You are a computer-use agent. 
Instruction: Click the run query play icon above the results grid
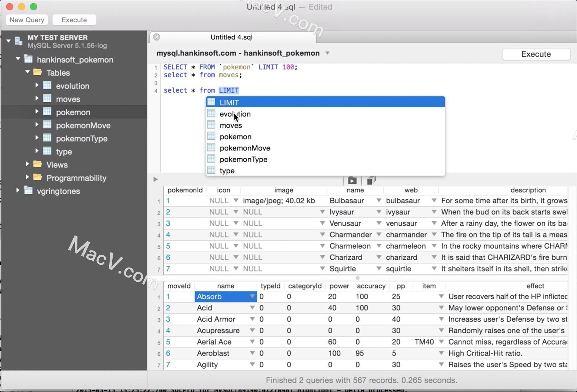(351, 180)
